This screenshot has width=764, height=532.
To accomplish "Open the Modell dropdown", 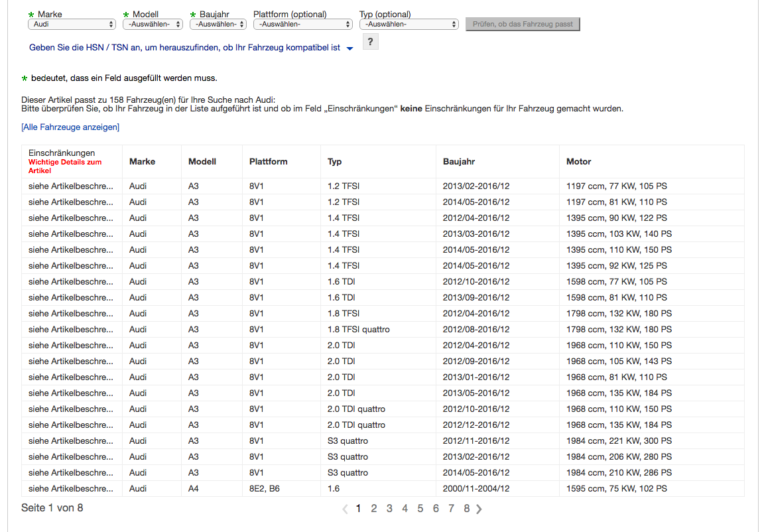I will tap(153, 24).
